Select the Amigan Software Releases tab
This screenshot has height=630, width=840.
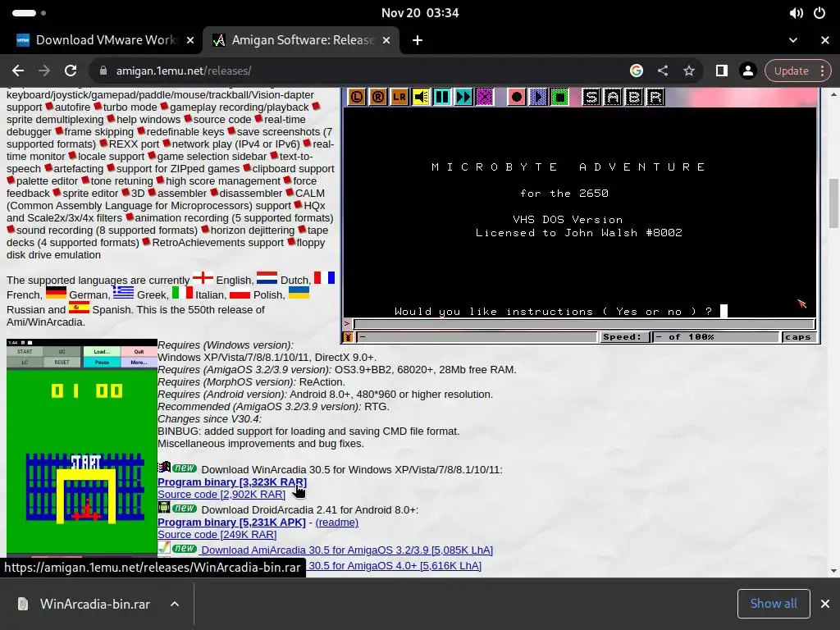point(301,40)
